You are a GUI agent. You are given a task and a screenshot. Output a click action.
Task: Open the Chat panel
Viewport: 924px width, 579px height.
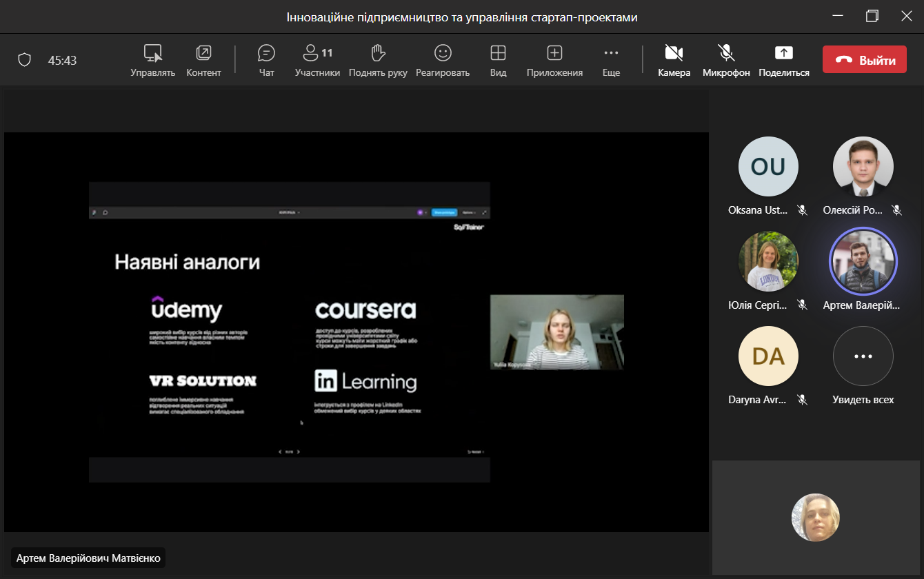click(x=266, y=60)
